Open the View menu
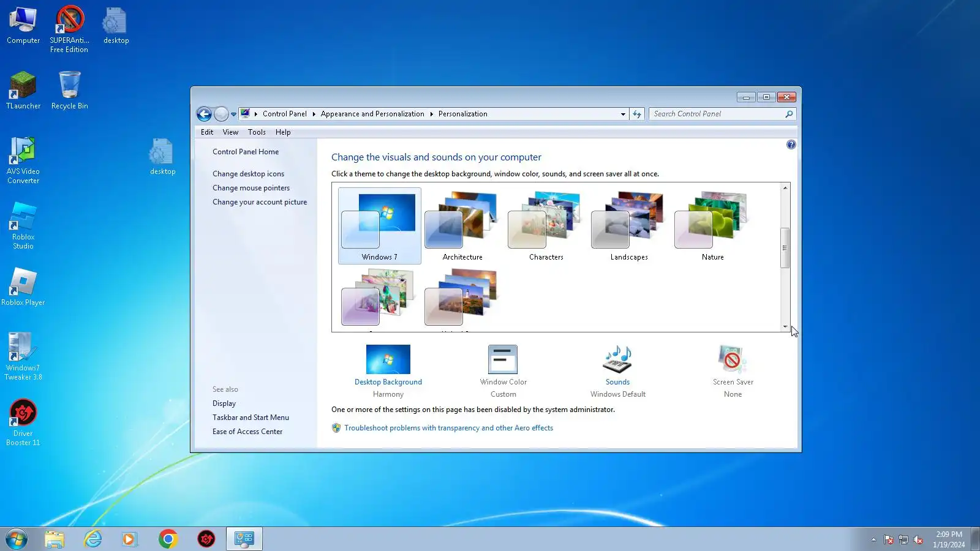The image size is (980, 551). click(230, 132)
